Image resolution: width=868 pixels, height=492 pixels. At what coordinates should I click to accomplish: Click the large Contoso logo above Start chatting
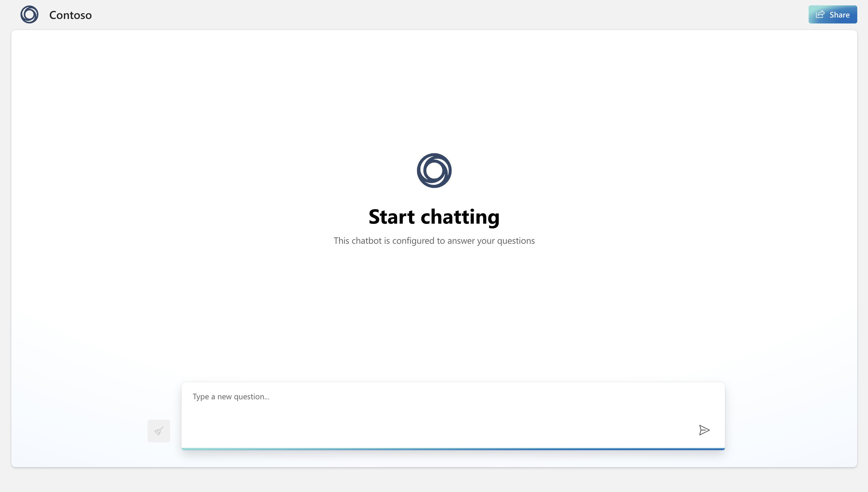[x=434, y=171]
